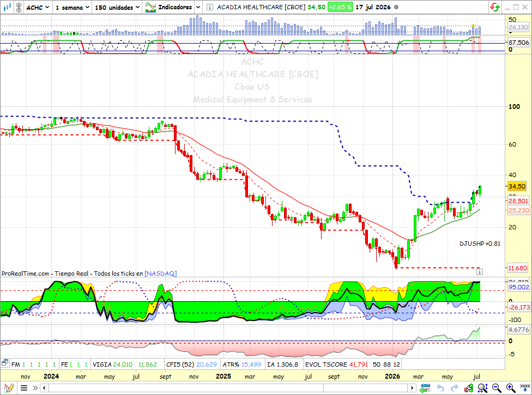This screenshot has height=395, width=532.
Task: Open the Indicadores panel
Action: (168, 7)
